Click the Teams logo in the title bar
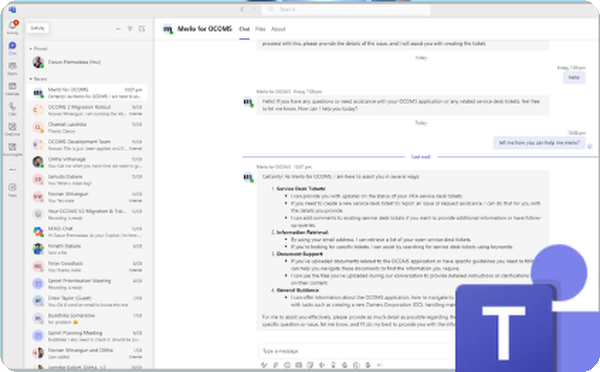Screen dimensions: 600x372 coord(12,9)
